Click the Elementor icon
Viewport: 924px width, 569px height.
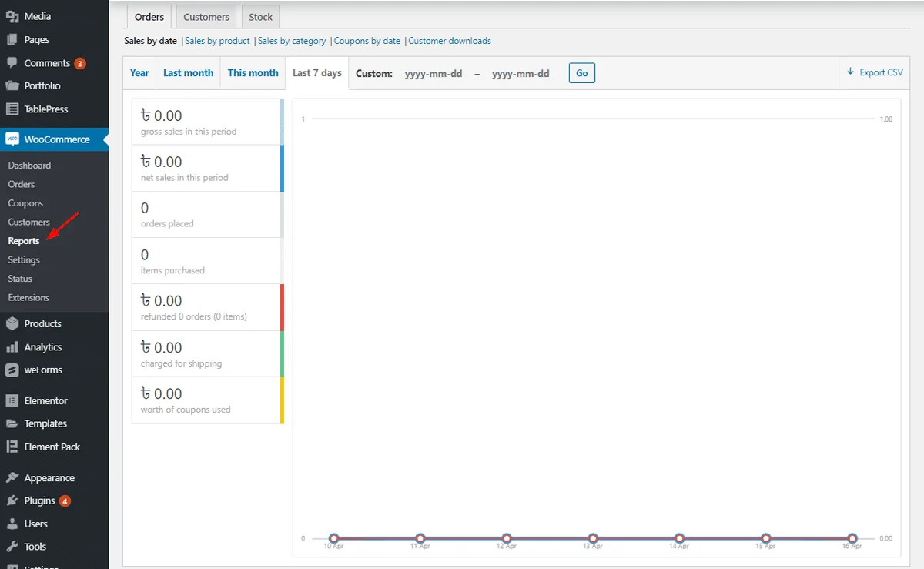12,400
